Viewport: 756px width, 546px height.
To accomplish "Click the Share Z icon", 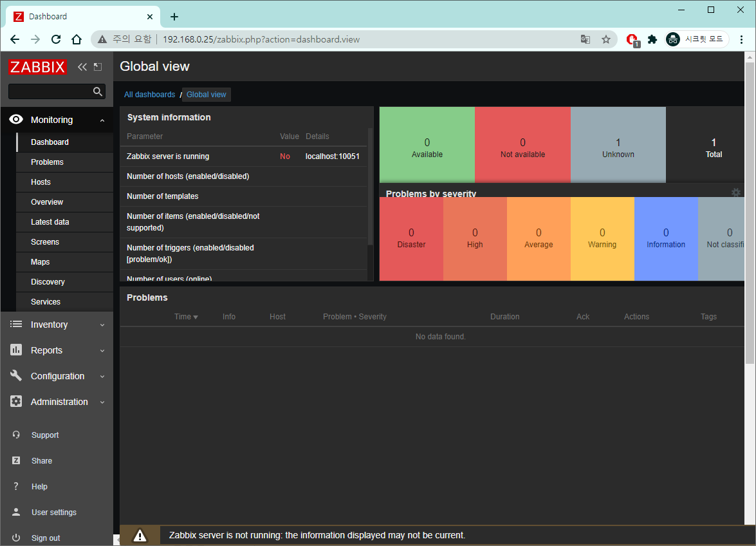I will pyautogui.click(x=16, y=460).
